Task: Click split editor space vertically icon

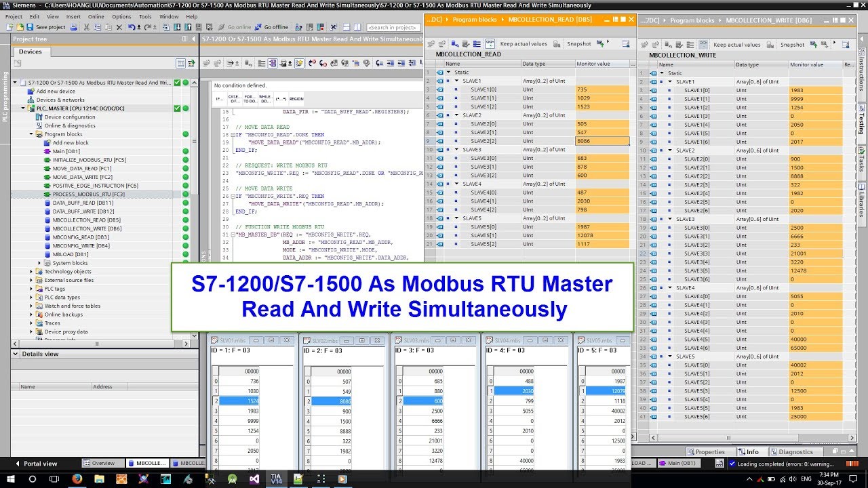Action: pos(357,27)
